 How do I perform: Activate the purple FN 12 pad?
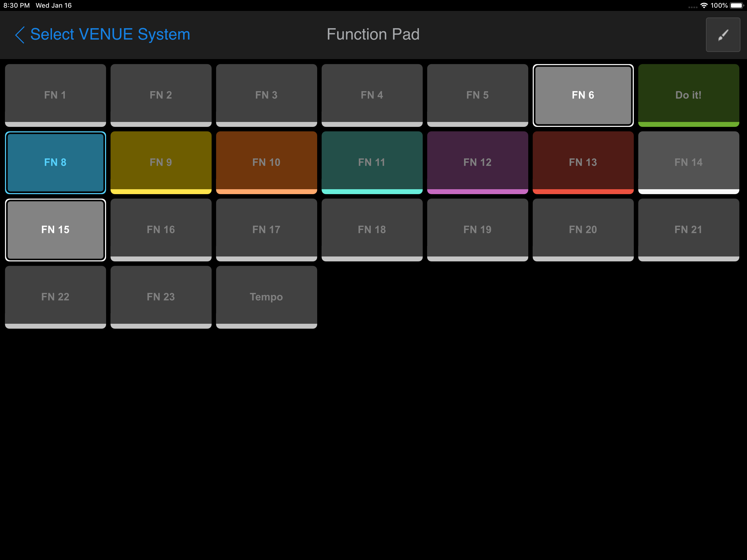[477, 162]
